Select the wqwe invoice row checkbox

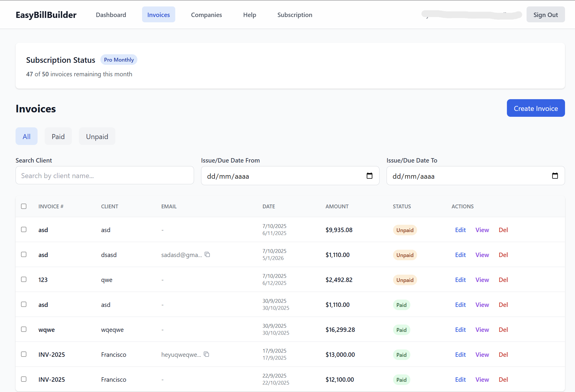pyautogui.click(x=24, y=329)
